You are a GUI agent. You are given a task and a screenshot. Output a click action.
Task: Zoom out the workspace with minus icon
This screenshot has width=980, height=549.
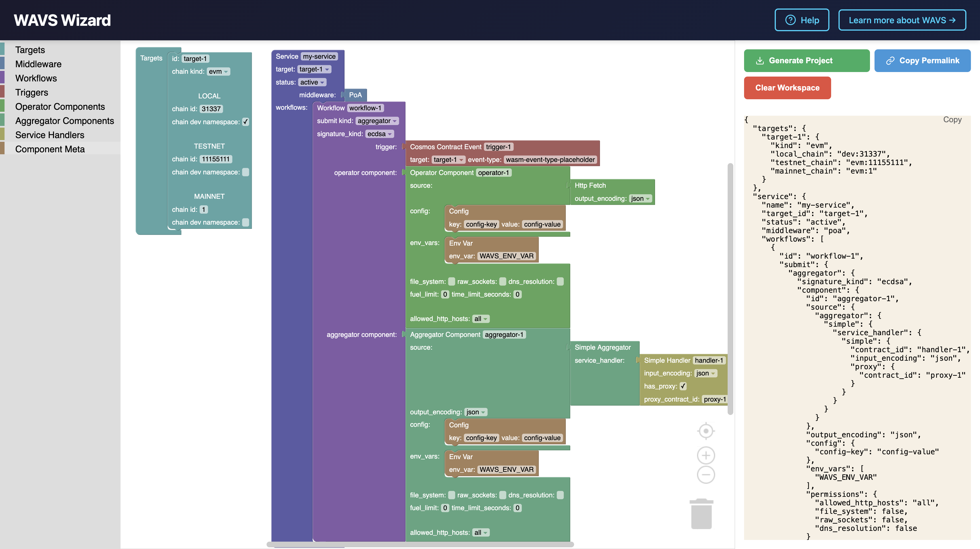point(706,475)
